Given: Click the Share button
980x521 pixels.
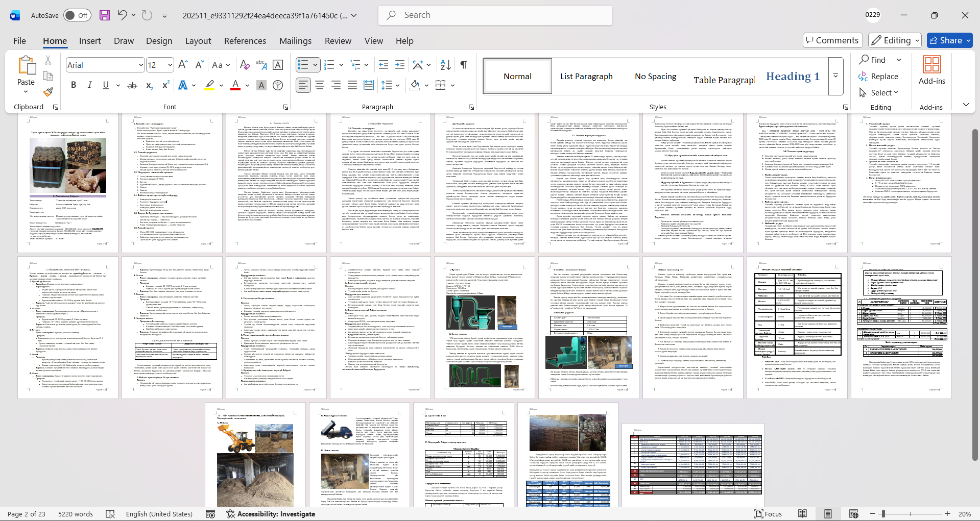Looking at the screenshot, I should (x=949, y=40).
